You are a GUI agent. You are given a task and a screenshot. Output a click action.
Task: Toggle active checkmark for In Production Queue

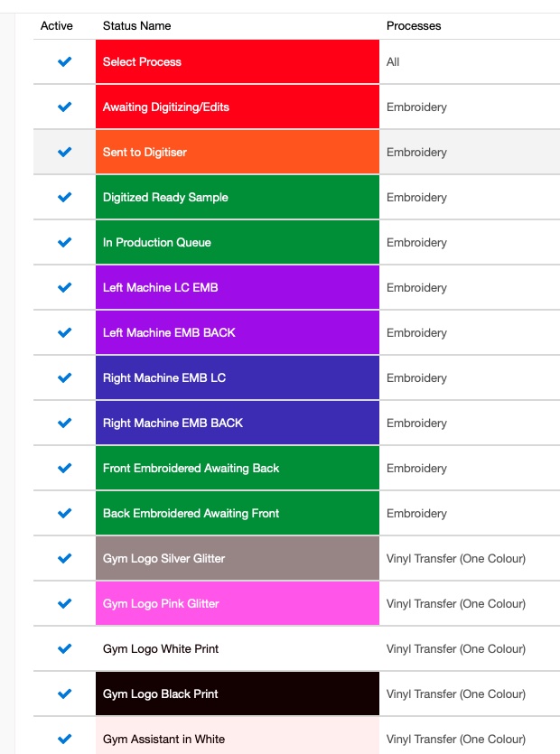coord(64,242)
